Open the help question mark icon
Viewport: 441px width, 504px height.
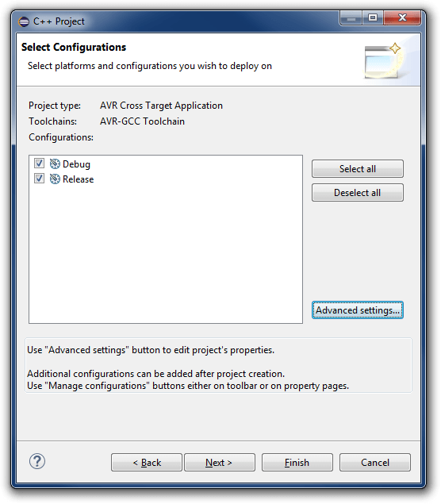pyautogui.click(x=37, y=462)
